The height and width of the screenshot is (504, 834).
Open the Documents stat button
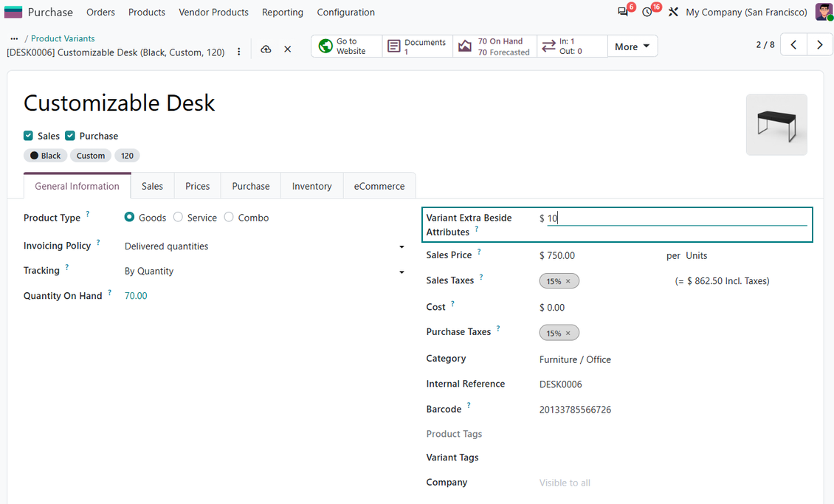[x=418, y=46]
